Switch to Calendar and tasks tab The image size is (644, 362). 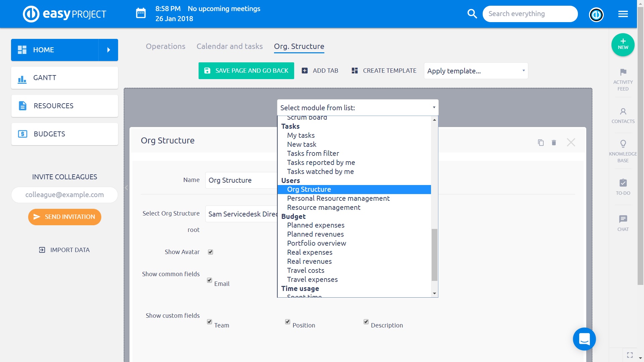229,46
